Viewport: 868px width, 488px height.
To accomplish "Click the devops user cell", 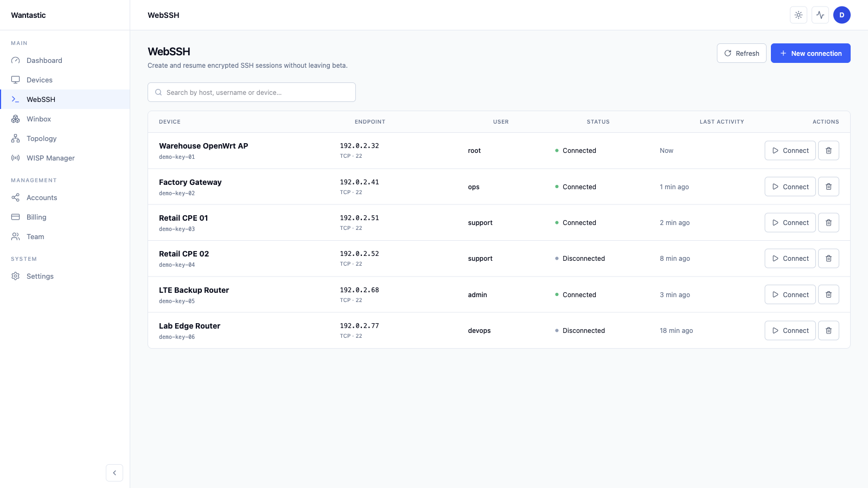I will click(479, 331).
